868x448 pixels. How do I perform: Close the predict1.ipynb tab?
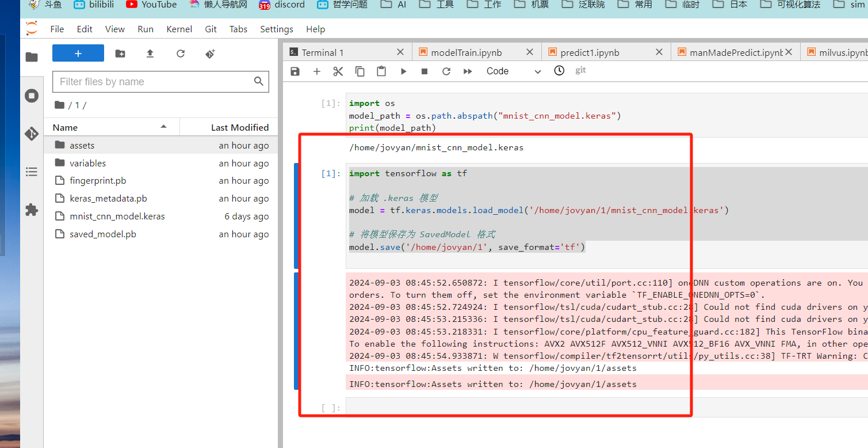[659, 52]
